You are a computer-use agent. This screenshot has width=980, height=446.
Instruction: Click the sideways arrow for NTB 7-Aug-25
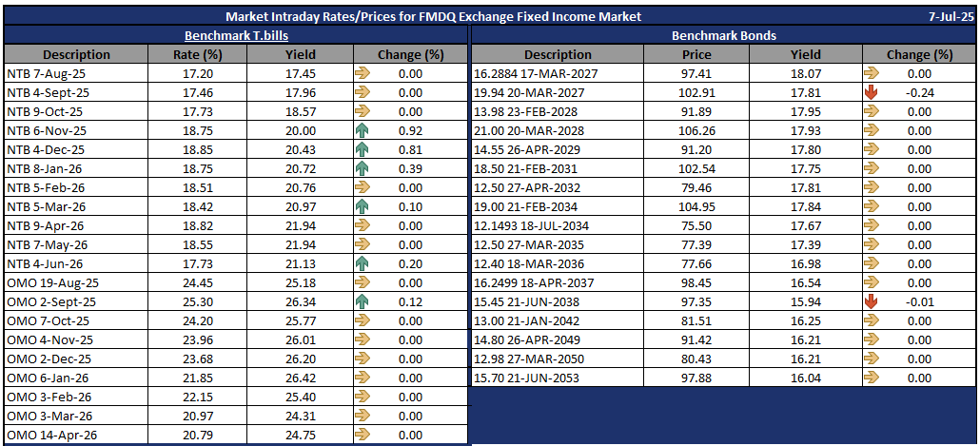pos(362,74)
